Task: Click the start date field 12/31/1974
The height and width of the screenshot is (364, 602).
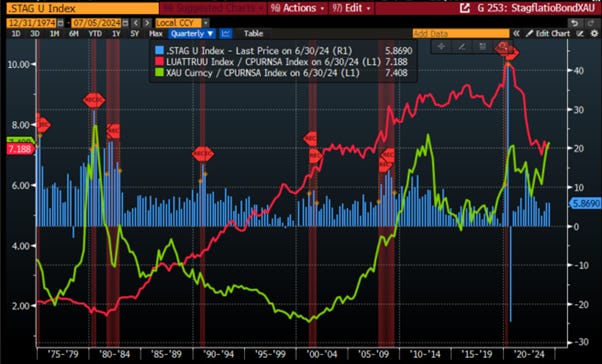Action: pyautogui.click(x=32, y=23)
